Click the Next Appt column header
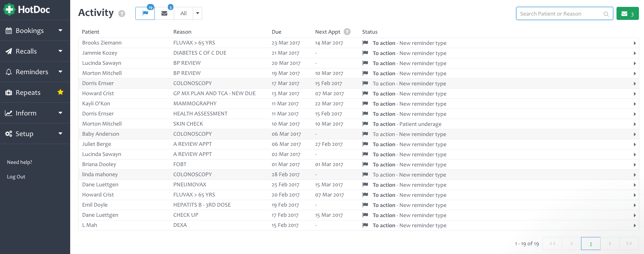The height and width of the screenshot is (254, 644). [328, 32]
